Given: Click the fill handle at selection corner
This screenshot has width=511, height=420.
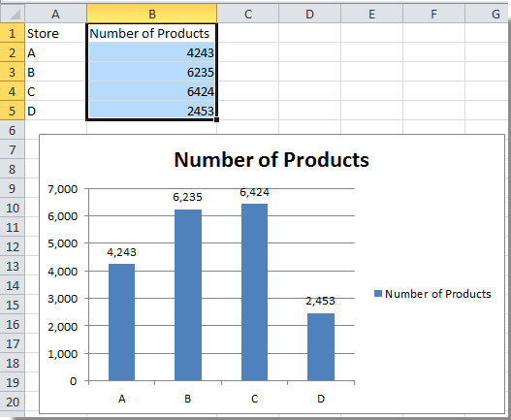Looking at the screenshot, I should (x=217, y=120).
